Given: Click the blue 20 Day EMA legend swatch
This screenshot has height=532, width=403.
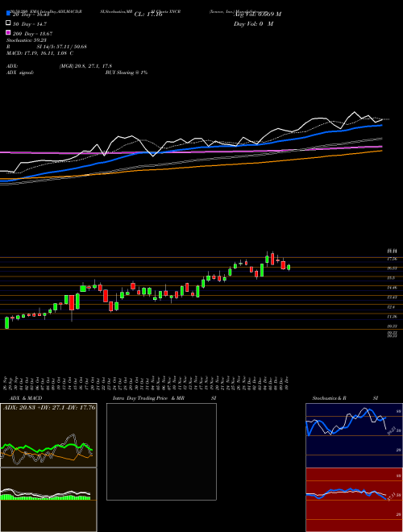Looking at the screenshot, I should (x=8, y=13).
